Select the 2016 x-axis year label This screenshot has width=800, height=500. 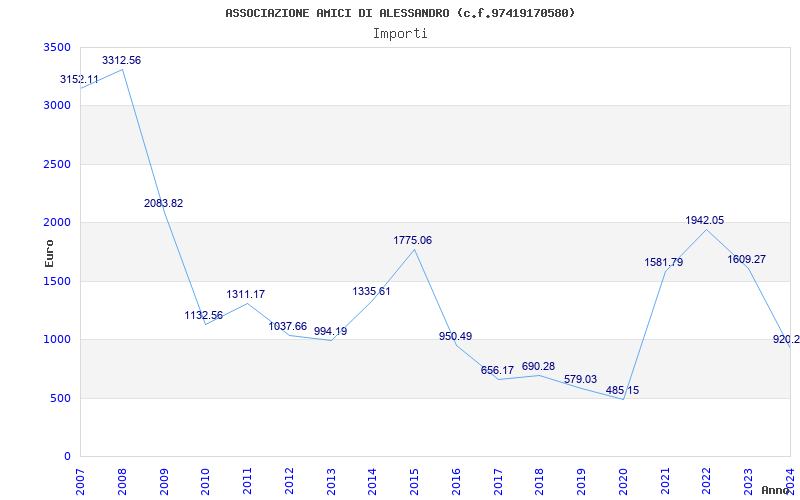coord(456,482)
